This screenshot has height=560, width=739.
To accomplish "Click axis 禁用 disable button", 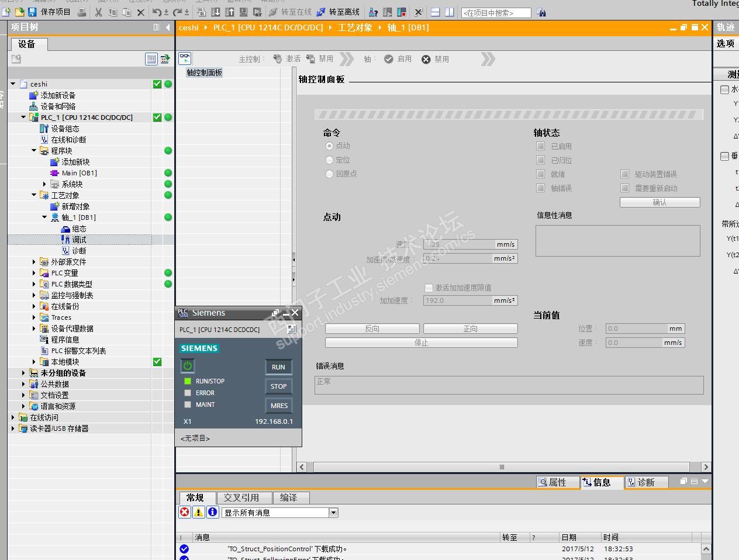I will pos(435,59).
